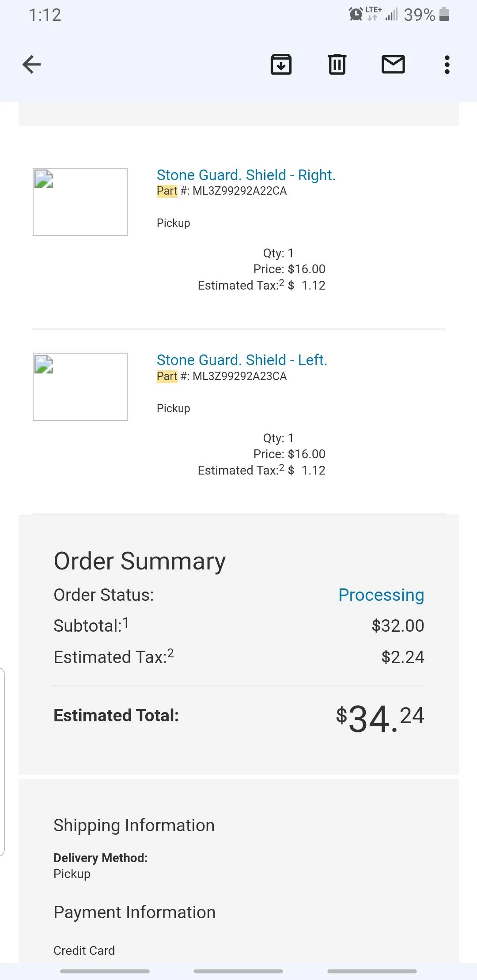Tap the Estimated Total amount $34.24
Image resolution: width=477 pixels, height=980 pixels.
pyautogui.click(x=380, y=718)
